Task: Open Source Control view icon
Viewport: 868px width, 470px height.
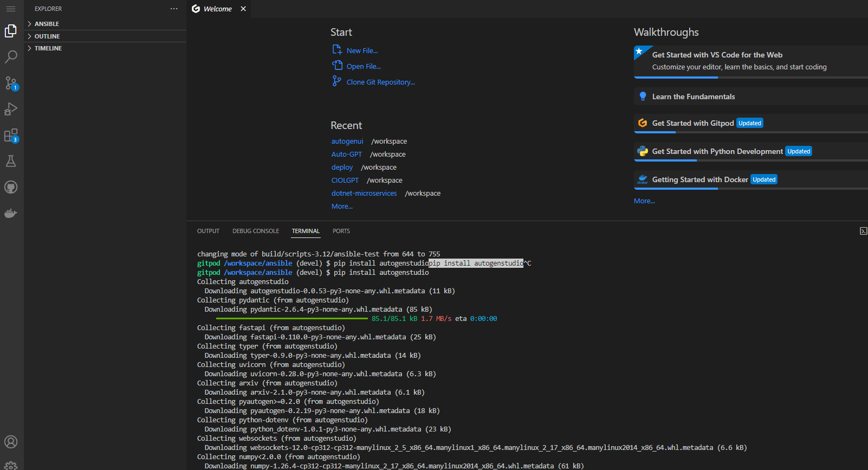Action: point(11,83)
